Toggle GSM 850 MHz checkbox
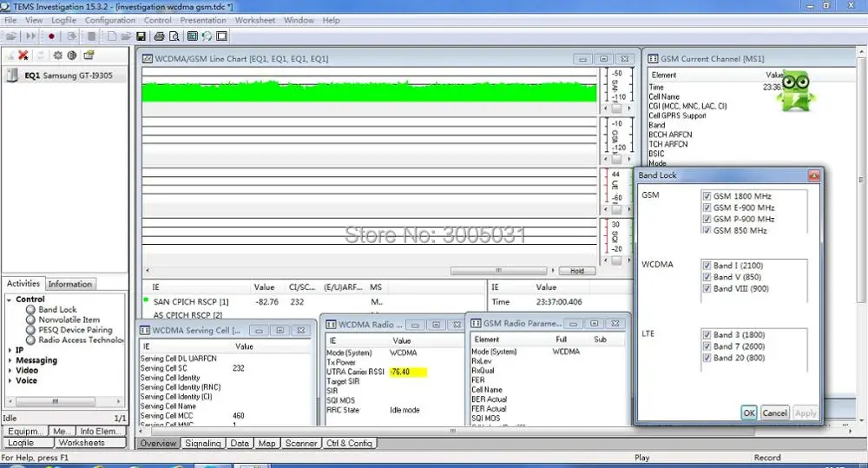Screen dimensions: 868x468 coord(707,230)
